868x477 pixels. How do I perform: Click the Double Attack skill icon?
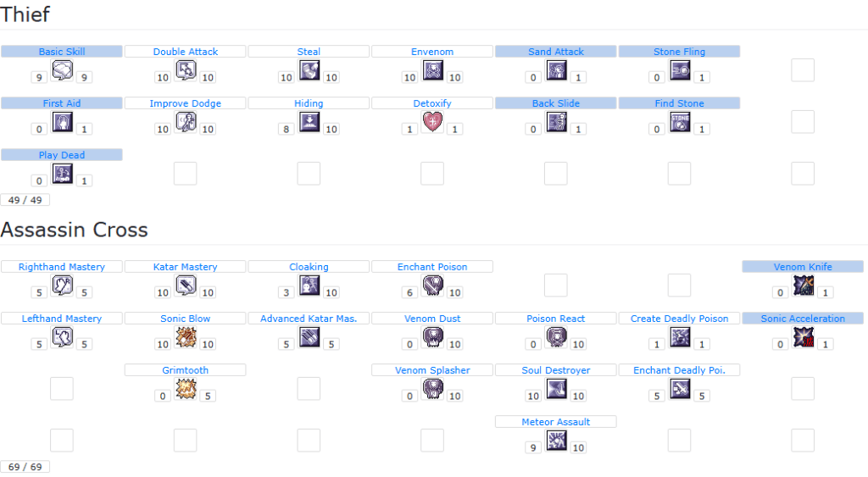pyautogui.click(x=186, y=70)
